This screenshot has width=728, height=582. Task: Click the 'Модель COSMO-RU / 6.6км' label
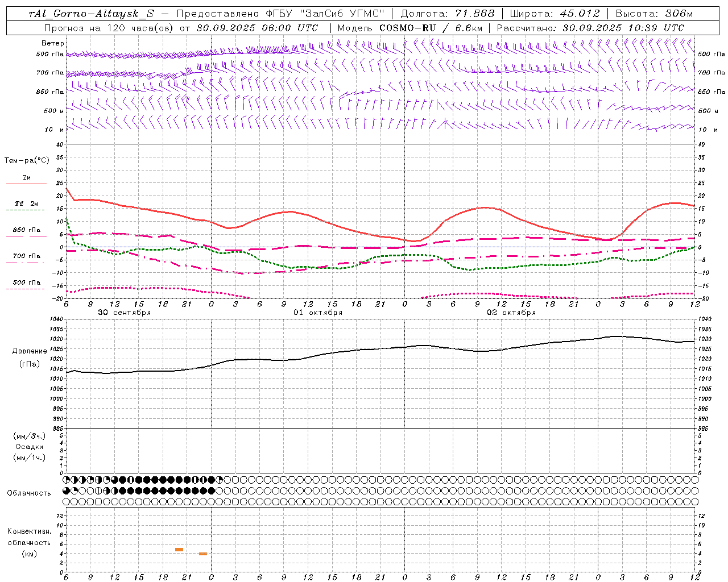click(410, 28)
